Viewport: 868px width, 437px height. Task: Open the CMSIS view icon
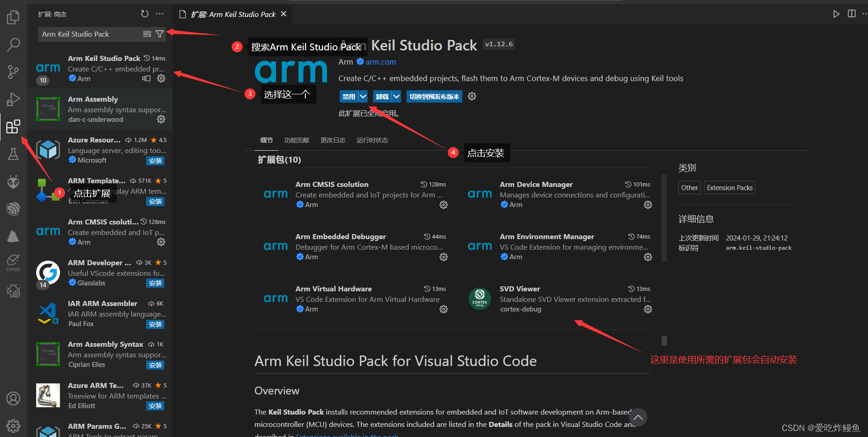point(13,262)
